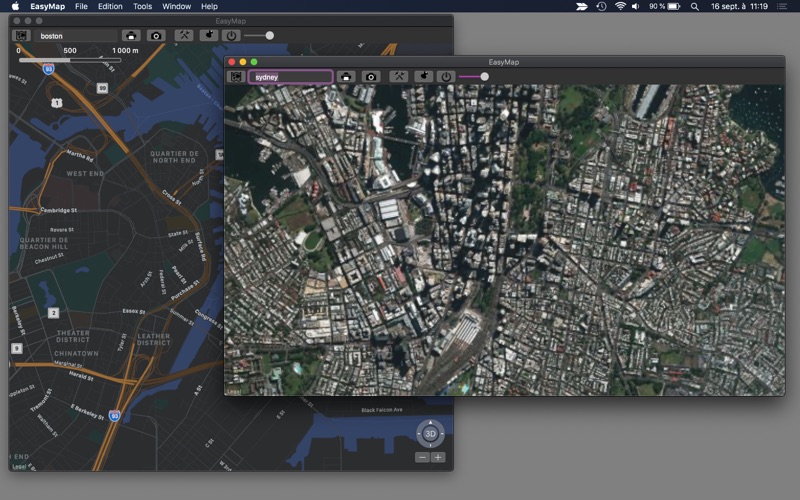The image size is (800, 500).
Task: Toggle the power button in Sydney window
Action: click(446, 76)
